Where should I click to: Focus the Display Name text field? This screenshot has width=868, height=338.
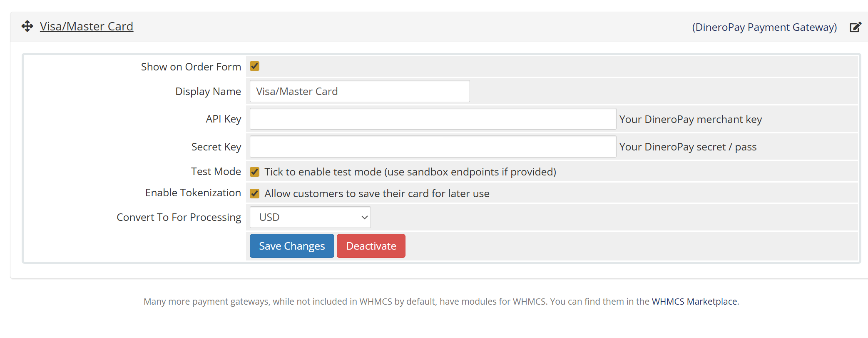pyautogui.click(x=360, y=91)
